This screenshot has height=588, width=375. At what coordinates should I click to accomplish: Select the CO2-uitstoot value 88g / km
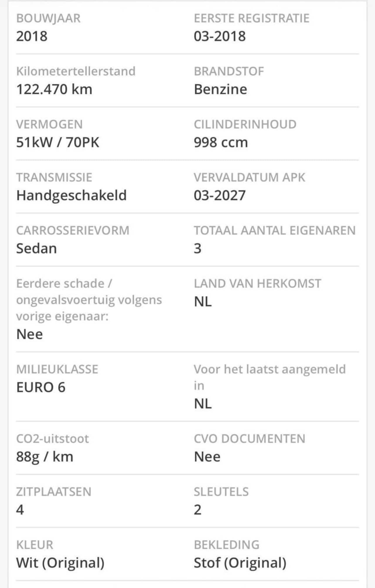45,457
